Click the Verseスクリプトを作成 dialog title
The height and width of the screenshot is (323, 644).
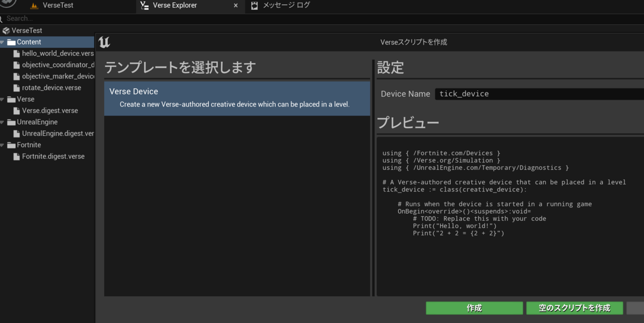413,42
